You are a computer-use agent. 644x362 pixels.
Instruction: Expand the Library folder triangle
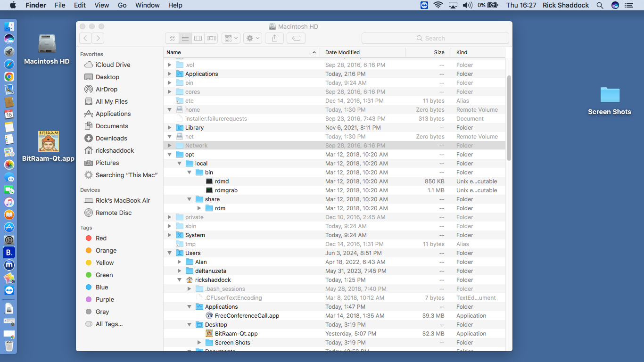[170, 128]
